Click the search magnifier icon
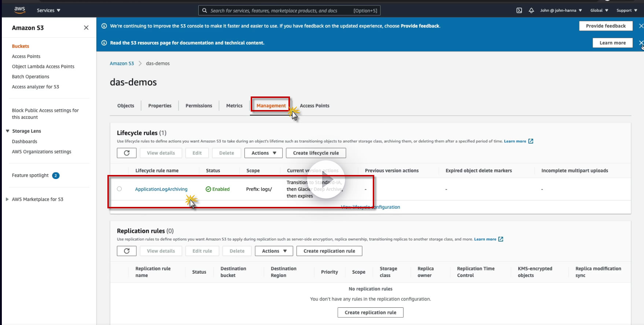The height and width of the screenshot is (325, 644). point(205,11)
